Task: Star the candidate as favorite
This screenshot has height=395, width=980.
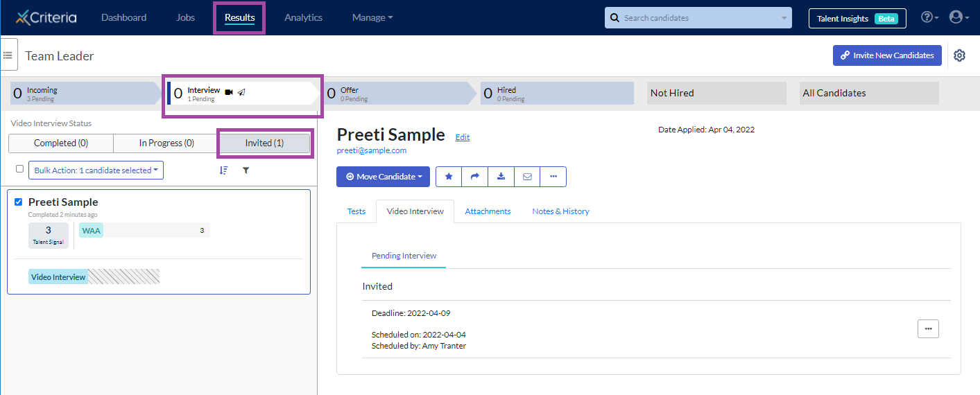Action: coord(449,177)
